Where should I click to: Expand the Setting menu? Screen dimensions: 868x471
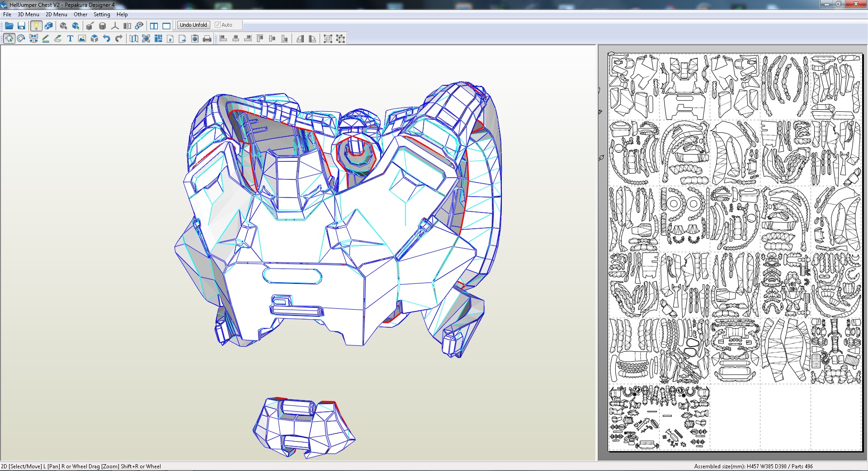[102, 14]
